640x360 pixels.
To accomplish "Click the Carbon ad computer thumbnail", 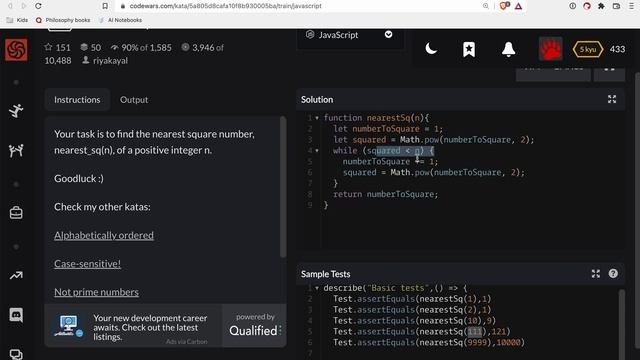I will pos(69,326).
